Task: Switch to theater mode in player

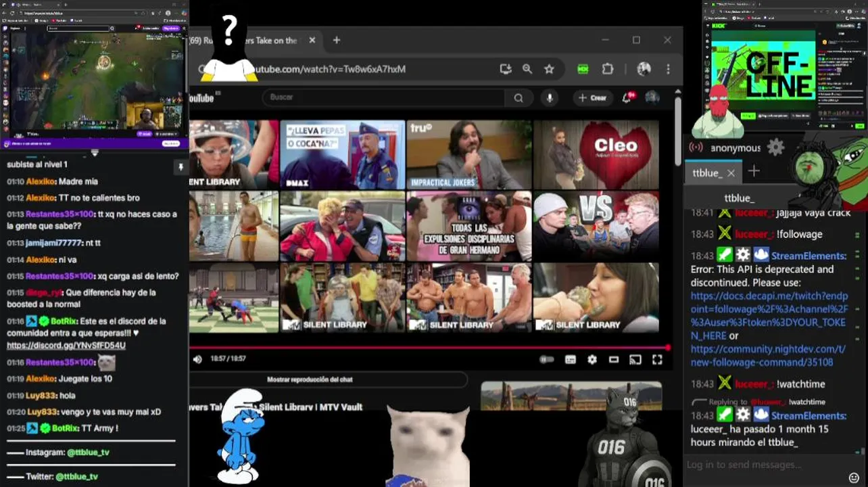Action: pos(614,360)
